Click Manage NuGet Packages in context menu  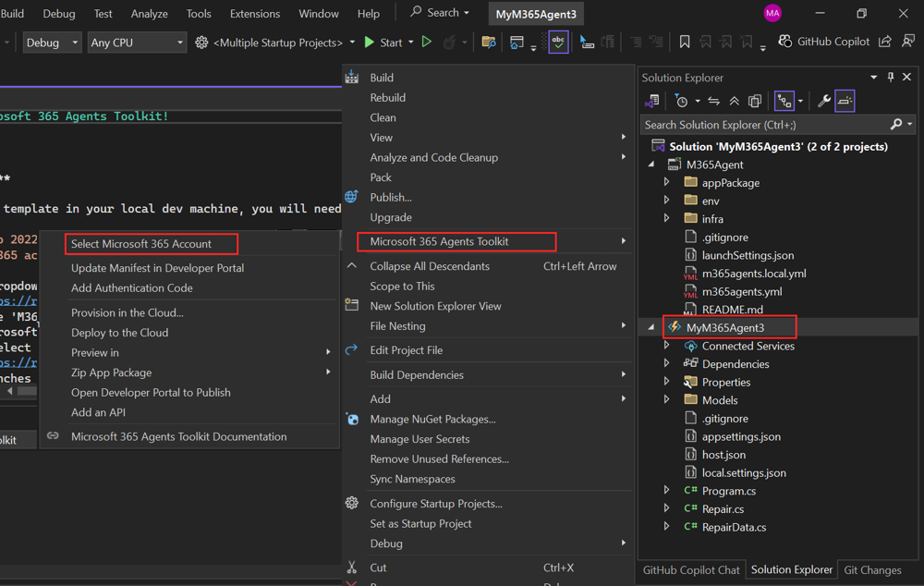pos(432,419)
